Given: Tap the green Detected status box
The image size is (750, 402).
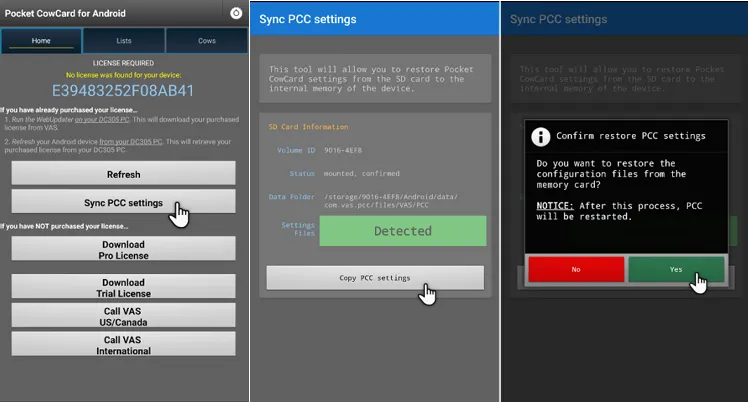Looking at the screenshot, I should click(x=403, y=231).
